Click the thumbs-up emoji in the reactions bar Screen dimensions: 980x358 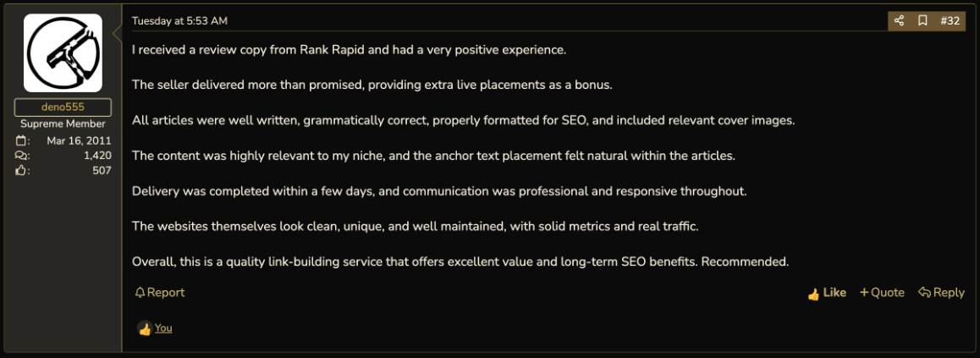(145, 328)
